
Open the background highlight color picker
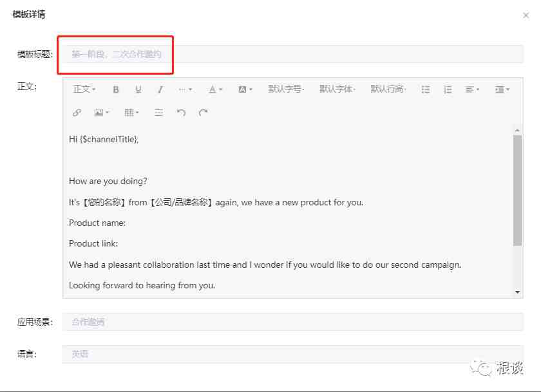pos(245,89)
